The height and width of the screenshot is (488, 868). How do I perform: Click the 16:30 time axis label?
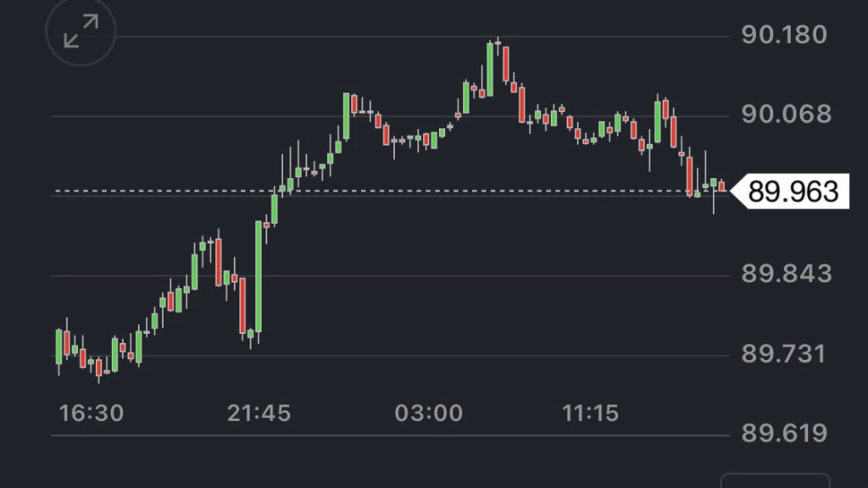[x=92, y=413]
